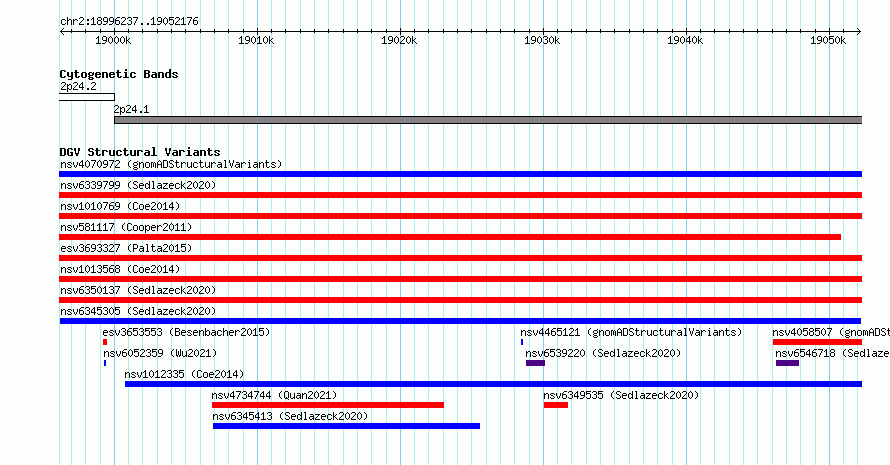
Task: Click the Cytogenetic Bands track title
Action: 119,74
